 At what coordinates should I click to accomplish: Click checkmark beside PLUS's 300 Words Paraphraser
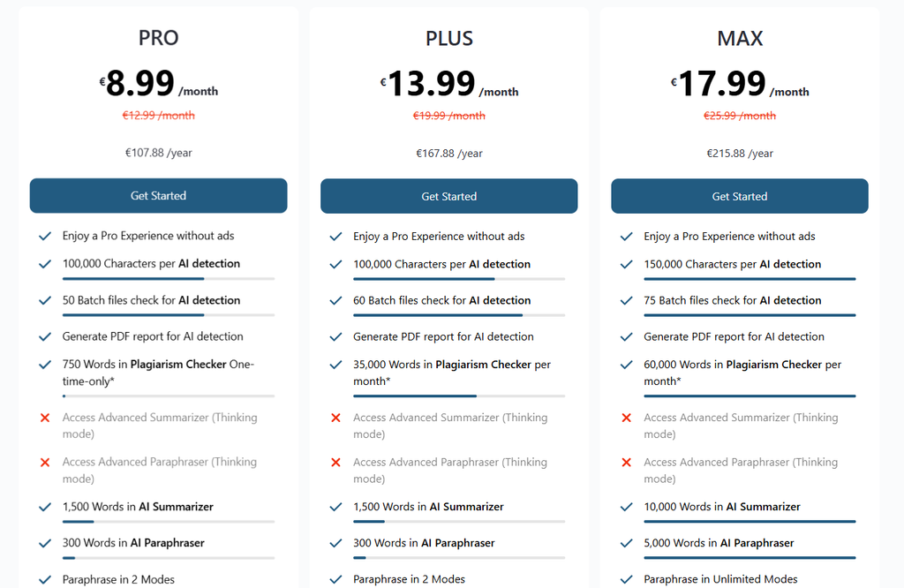(335, 543)
